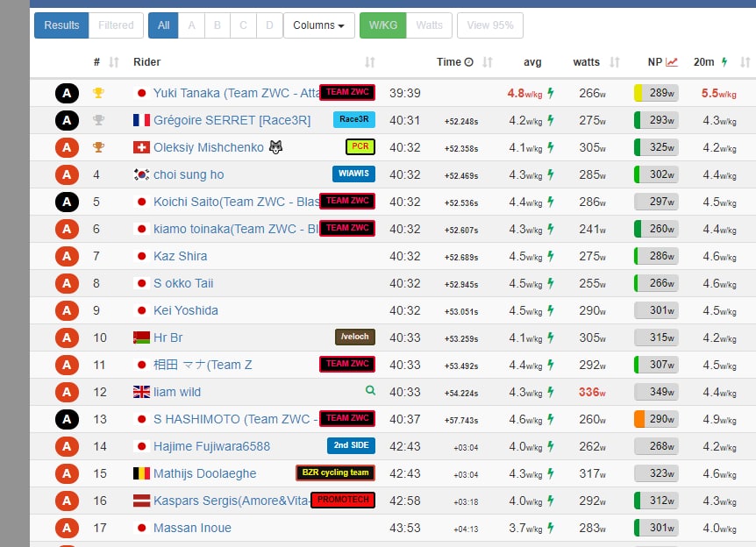Click the red 336w watts value

(592, 393)
